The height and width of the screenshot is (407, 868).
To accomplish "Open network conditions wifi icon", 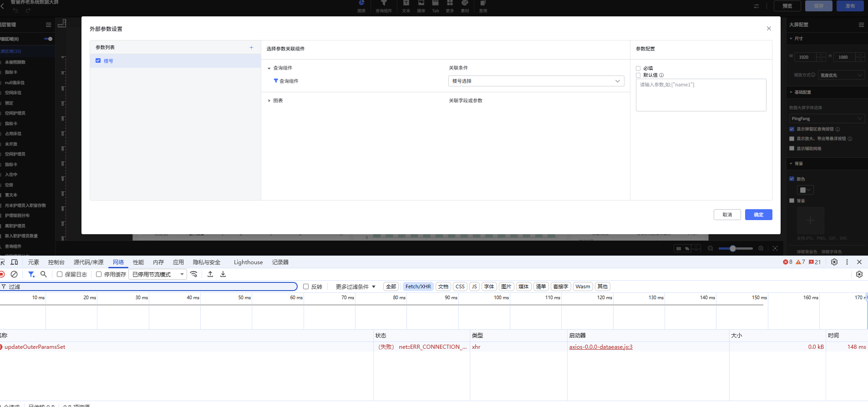I will (x=194, y=274).
